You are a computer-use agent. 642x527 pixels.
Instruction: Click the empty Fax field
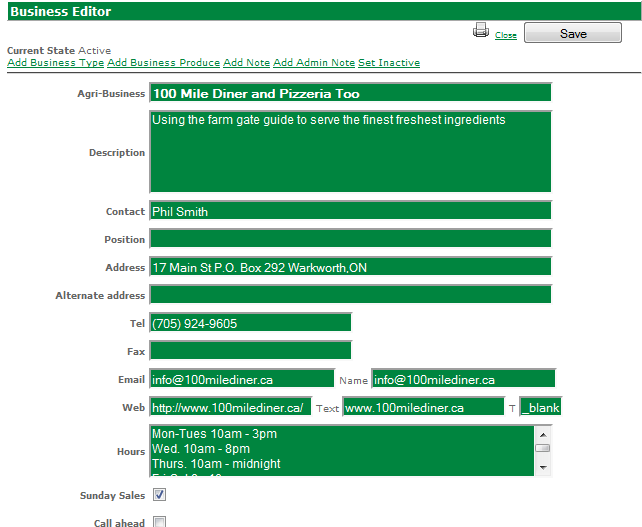(251, 351)
